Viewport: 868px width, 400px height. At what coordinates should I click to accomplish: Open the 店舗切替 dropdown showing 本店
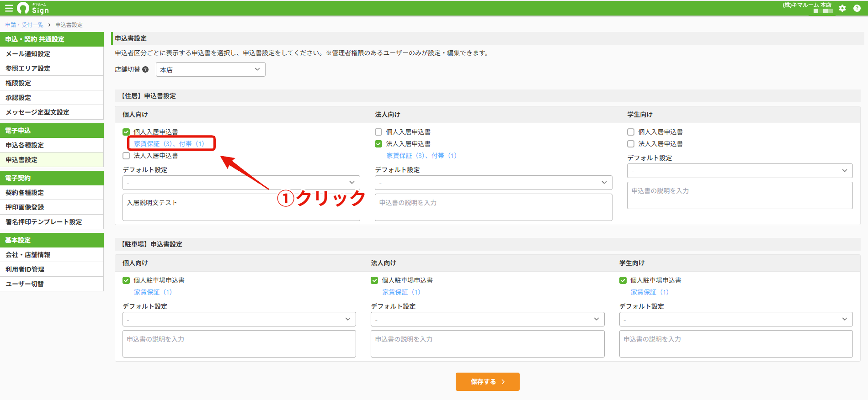(x=211, y=69)
